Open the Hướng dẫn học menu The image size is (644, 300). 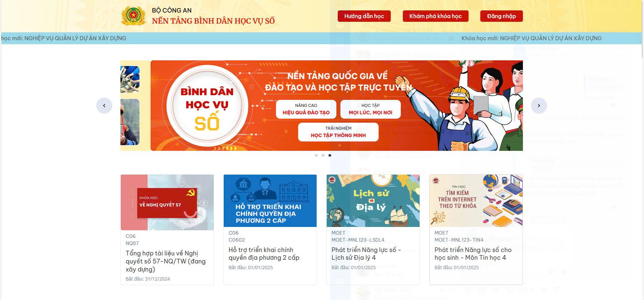(364, 16)
